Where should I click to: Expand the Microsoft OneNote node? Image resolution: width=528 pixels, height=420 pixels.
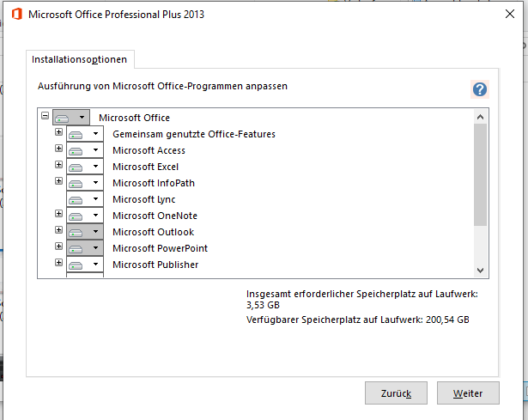(59, 214)
